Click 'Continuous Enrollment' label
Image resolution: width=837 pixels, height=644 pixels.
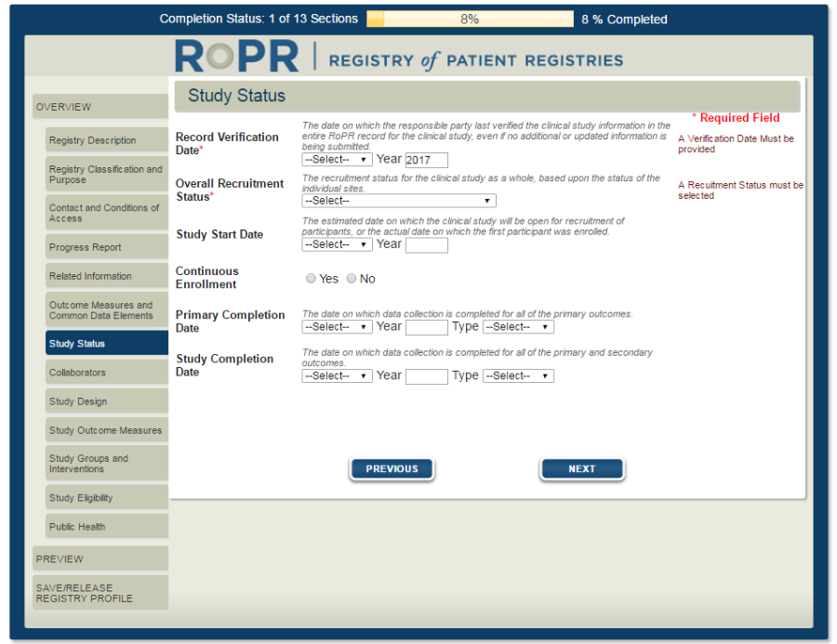207,278
